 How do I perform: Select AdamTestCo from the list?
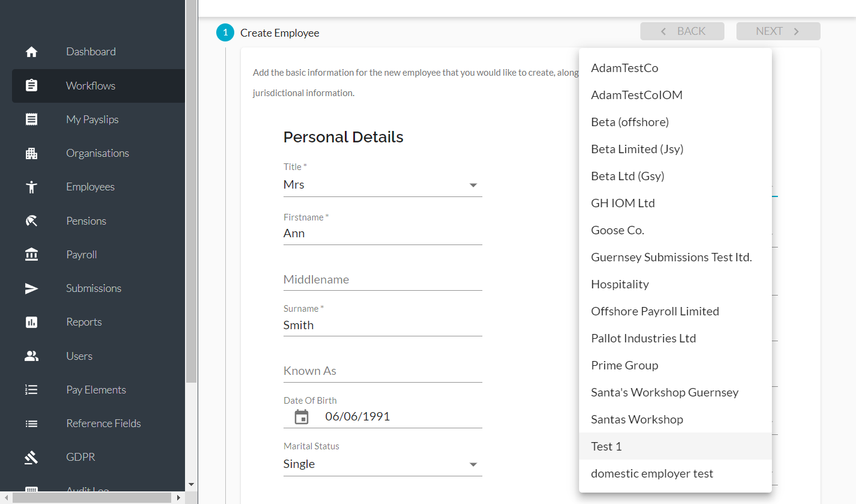pos(675,68)
